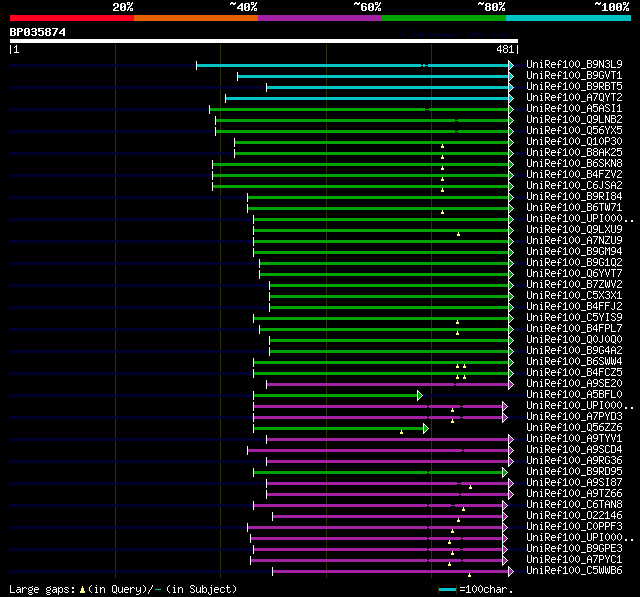Open the UniRef100_C5YIS9 label
This screenshot has width=640, height=597.
click(x=574, y=318)
